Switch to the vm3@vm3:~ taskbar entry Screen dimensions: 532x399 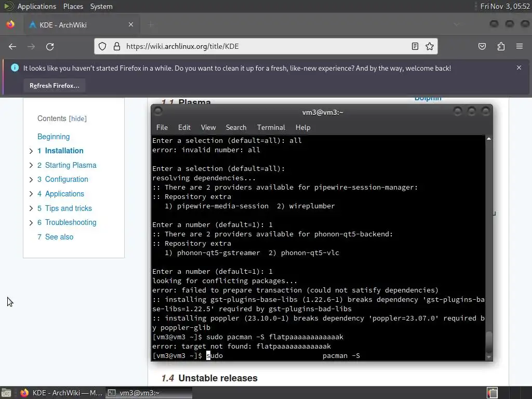(149, 393)
